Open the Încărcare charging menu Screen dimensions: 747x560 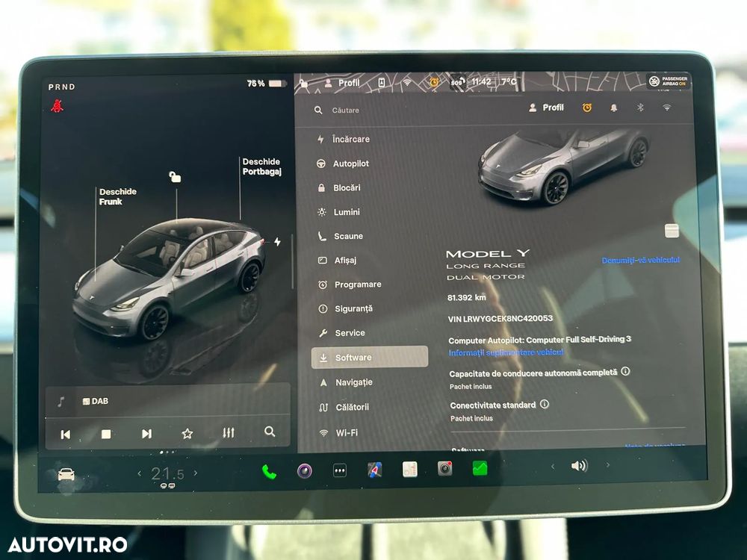(x=344, y=139)
